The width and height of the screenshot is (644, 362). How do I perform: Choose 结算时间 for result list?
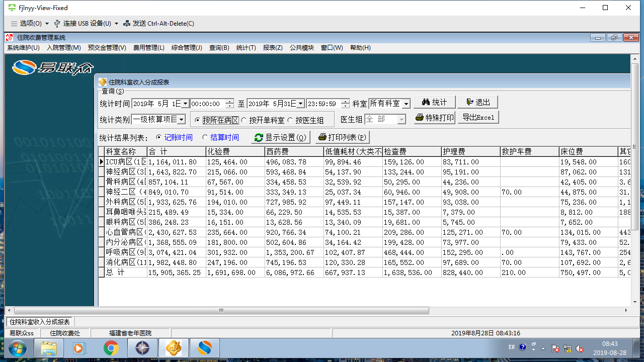tap(205, 137)
